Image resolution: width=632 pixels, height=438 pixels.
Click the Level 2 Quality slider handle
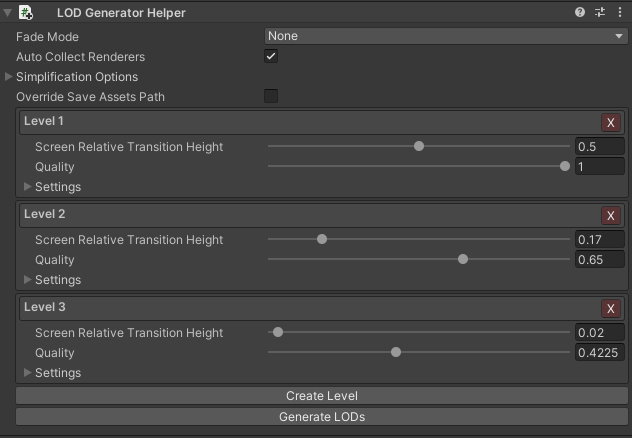463,260
